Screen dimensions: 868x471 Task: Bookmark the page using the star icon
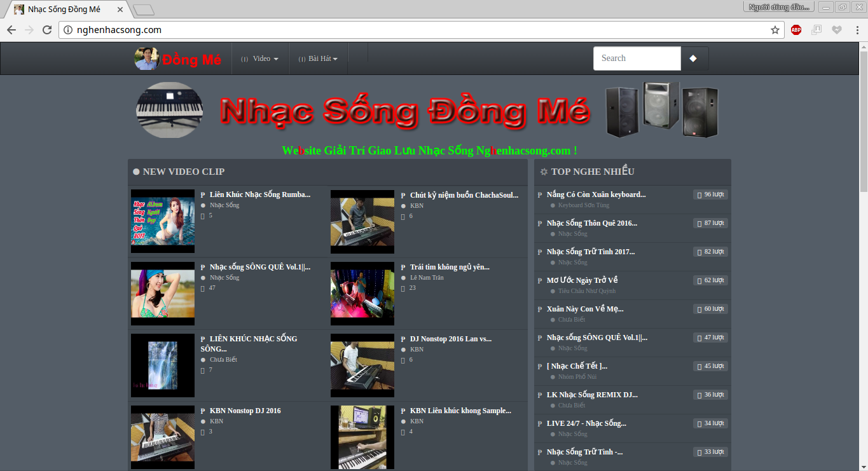coord(775,30)
